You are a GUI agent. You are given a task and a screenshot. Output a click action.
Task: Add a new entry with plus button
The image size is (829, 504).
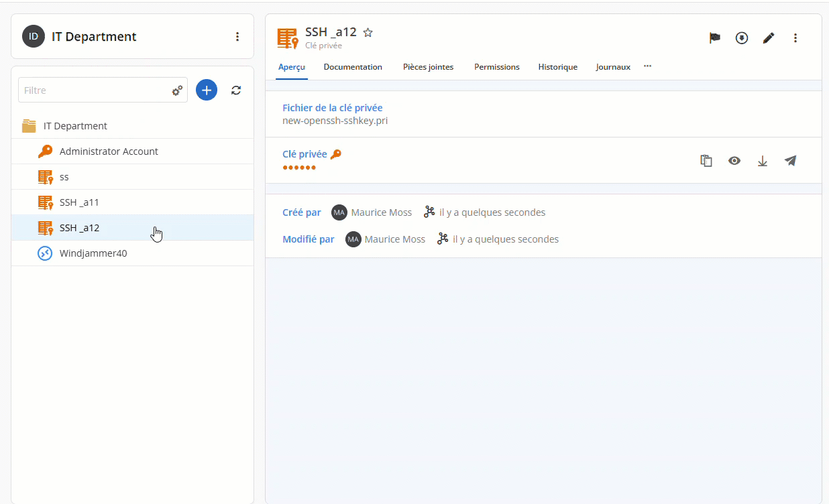[x=207, y=90]
